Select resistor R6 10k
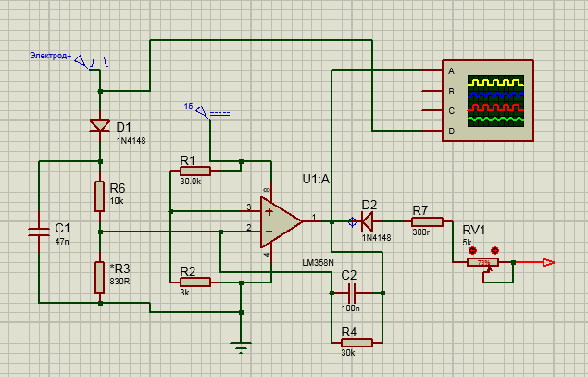The image size is (588, 377). (x=99, y=196)
